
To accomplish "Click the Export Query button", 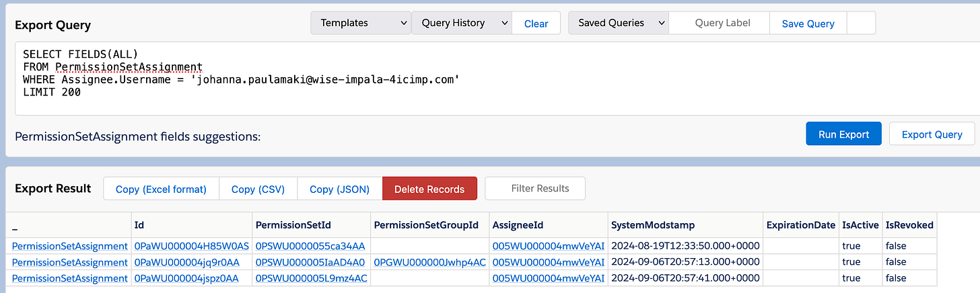I will tap(932, 134).
